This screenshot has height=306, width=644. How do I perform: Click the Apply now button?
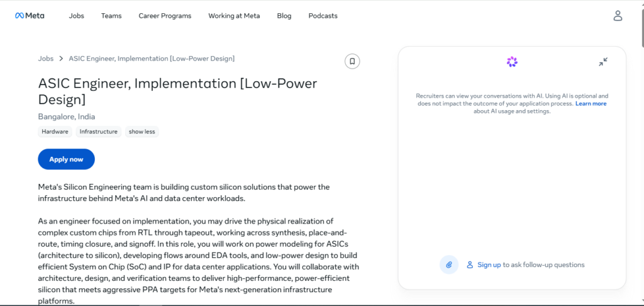click(66, 159)
